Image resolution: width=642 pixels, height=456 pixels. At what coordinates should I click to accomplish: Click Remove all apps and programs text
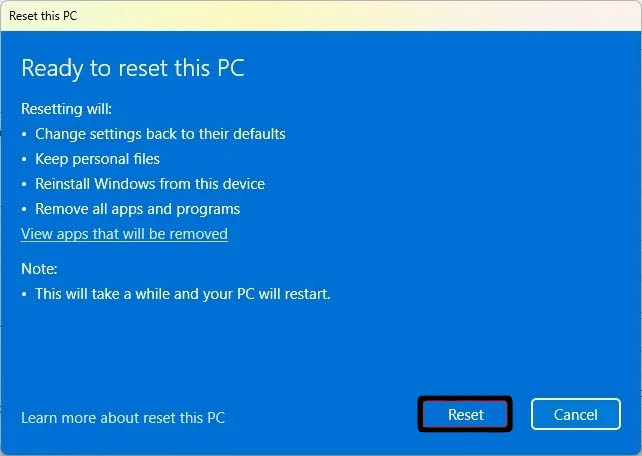[x=137, y=209]
